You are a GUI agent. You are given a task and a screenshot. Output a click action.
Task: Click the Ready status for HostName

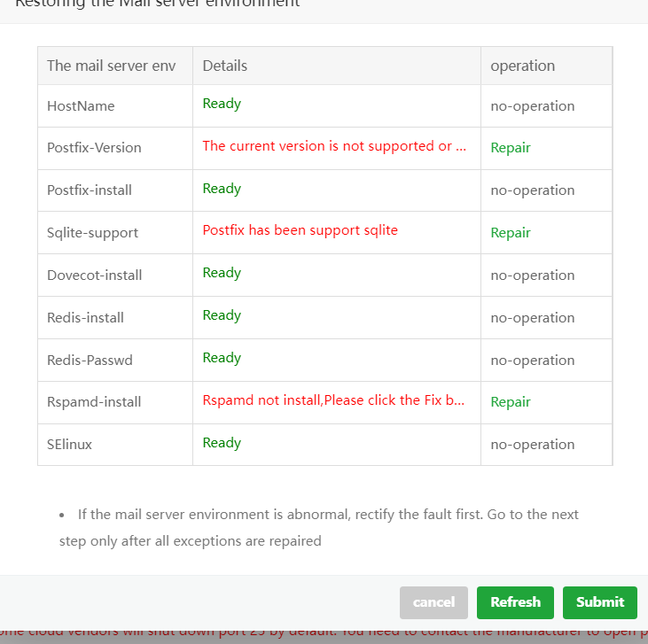click(222, 104)
